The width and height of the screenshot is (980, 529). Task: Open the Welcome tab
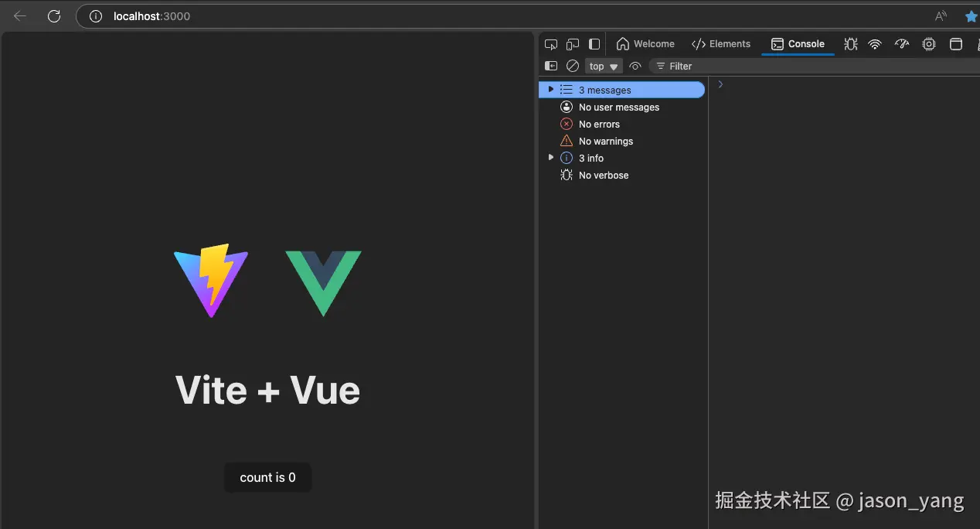[x=645, y=44]
